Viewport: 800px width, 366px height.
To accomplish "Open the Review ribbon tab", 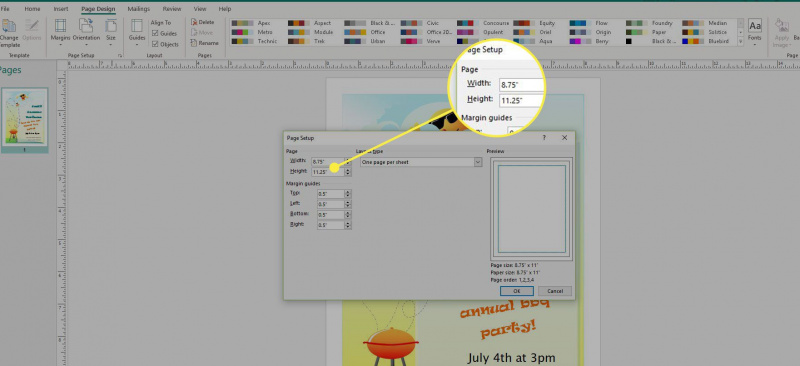I will [172, 9].
